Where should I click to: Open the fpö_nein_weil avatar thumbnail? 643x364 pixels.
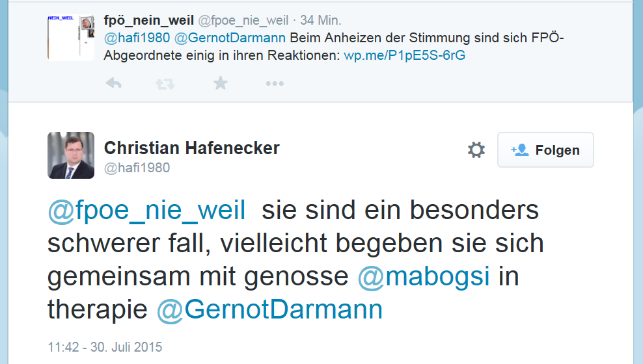point(70,39)
